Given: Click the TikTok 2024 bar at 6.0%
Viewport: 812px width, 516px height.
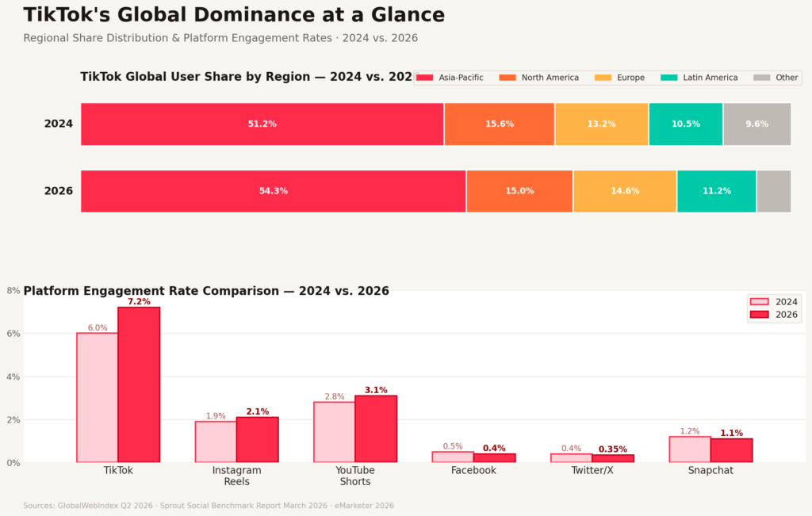Looking at the screenshot, I should pos(98,397).
